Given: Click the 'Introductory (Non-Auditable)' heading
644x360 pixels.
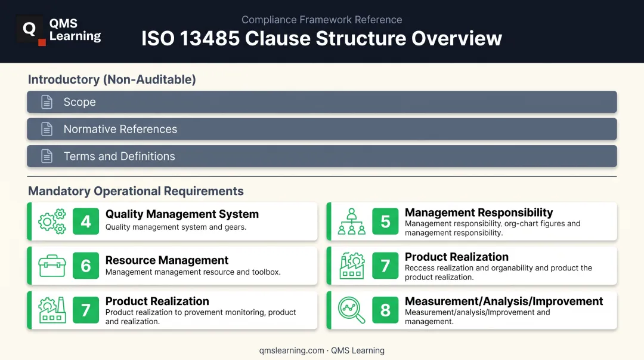Looking at the screenshot, I should pos(112,79).
